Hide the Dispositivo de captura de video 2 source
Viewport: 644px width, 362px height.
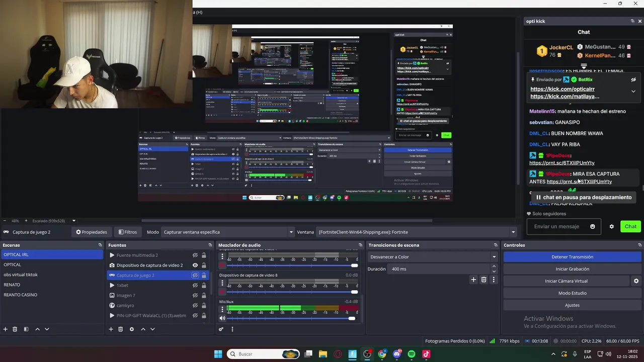[195, 265]
